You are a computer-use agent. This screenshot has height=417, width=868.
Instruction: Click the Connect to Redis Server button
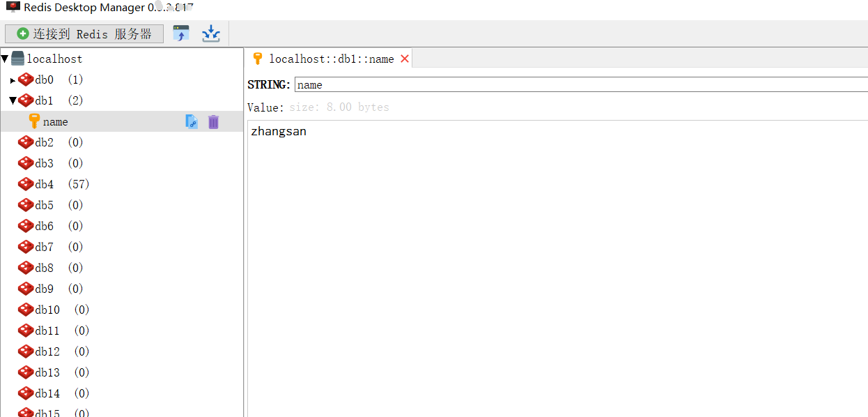pyautogui.click(x=84, y=33)
